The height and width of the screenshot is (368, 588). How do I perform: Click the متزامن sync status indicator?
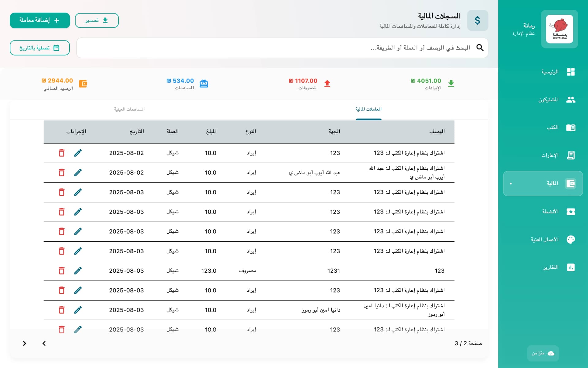[x=543, y=353]
